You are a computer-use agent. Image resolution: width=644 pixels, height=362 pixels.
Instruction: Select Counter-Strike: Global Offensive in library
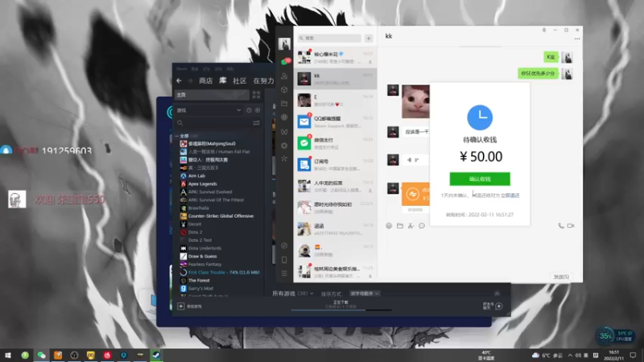(x=221, y=216)
